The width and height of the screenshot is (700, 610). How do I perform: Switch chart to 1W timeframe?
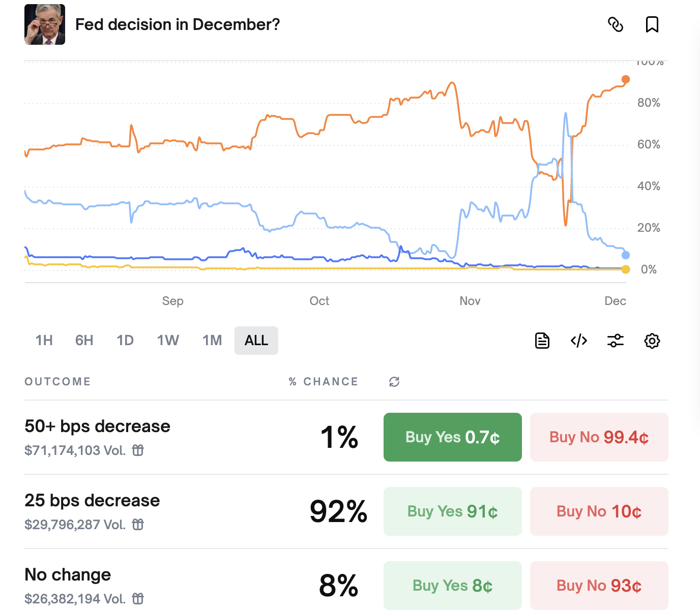pyautogui.click(x=168, y=341)
